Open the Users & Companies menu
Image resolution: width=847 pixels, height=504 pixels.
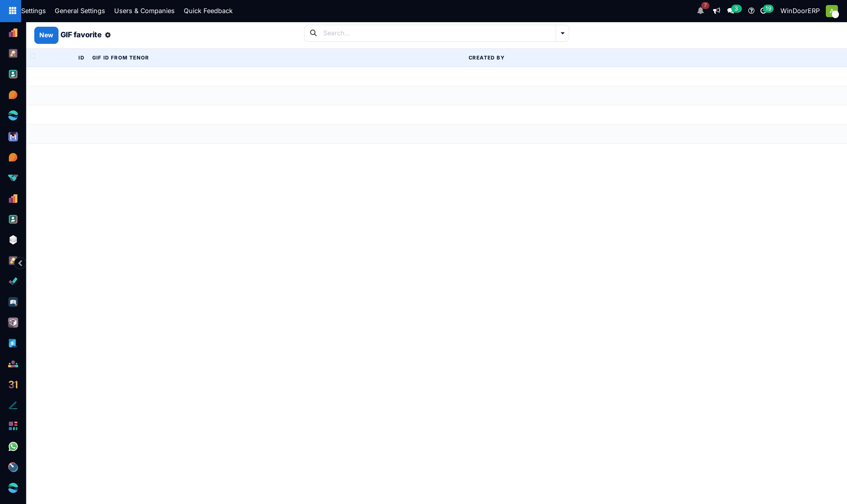[144, 11]
